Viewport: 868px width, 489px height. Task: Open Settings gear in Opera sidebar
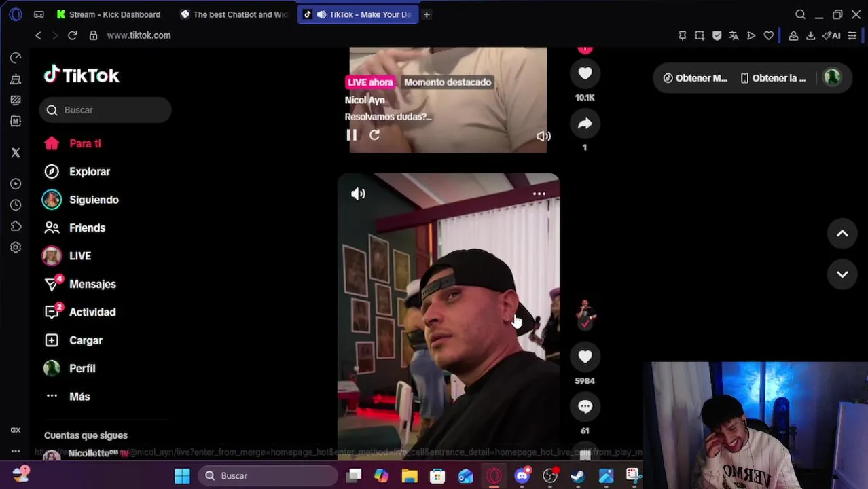(16, 247)
